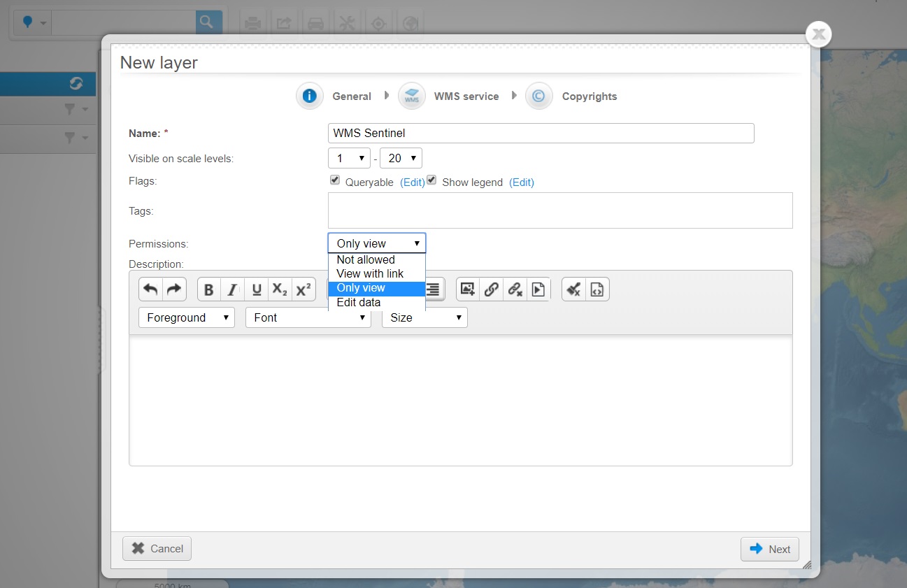The width and height of the screenshot is (907, 588).
Task: Choose 'Only view' in permissions list
Action: point(377,288)
